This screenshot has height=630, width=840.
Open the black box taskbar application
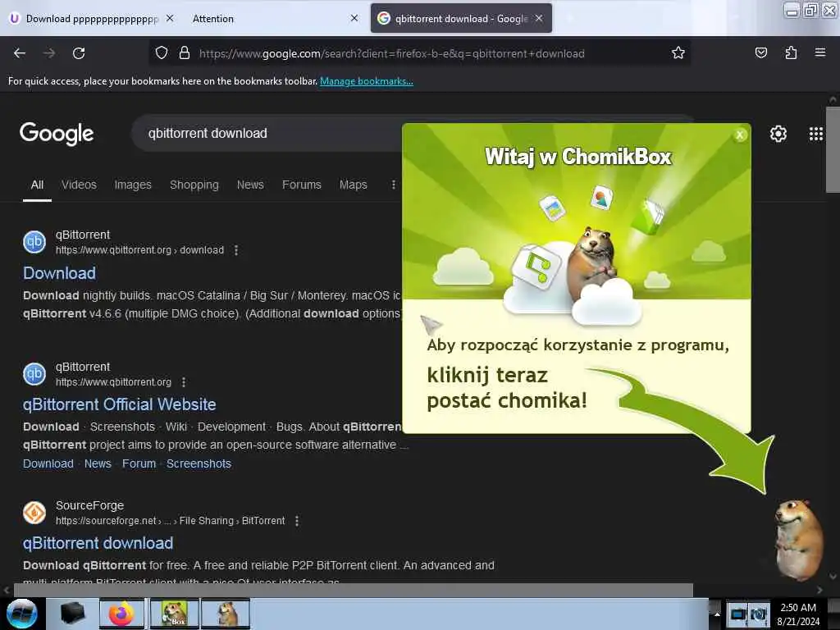point(72,614)
